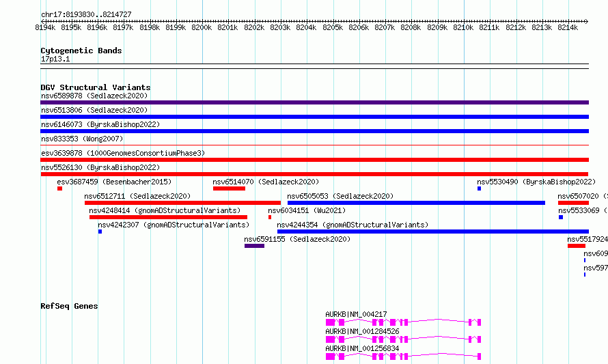Click the nsv4244354 (gnomADStructuralVariants) label
Screen dimensions: 608x364
point(353,225)
